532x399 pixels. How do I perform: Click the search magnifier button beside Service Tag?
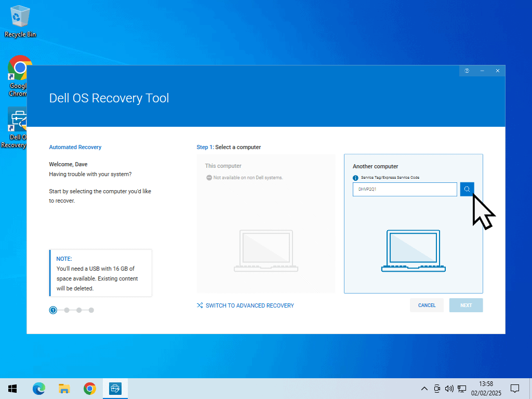467,189
